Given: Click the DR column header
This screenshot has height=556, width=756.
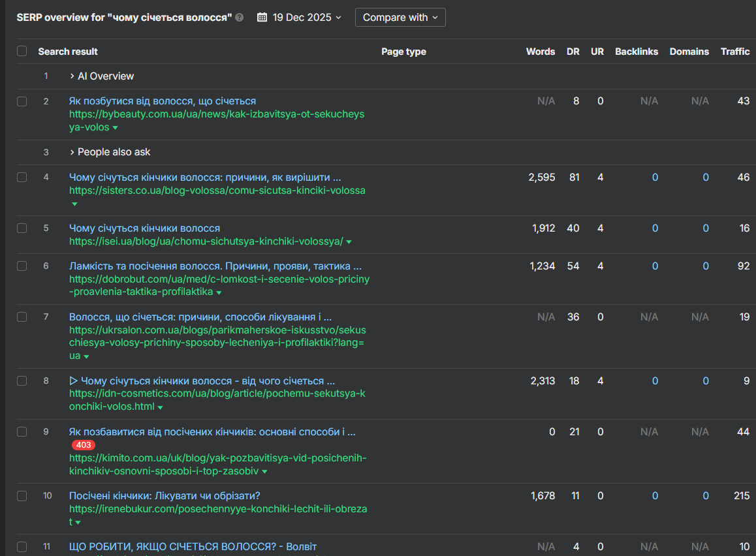Looking at the screenshot, I should tap(573, 52).
